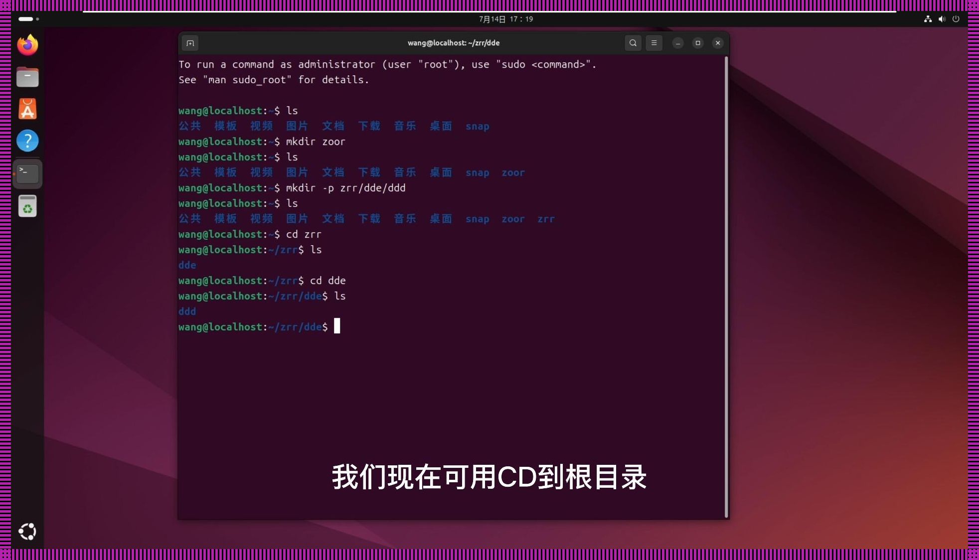979x560 pixels.
Task: Click the cursor block at the final prompt
Action: (337, 326)
